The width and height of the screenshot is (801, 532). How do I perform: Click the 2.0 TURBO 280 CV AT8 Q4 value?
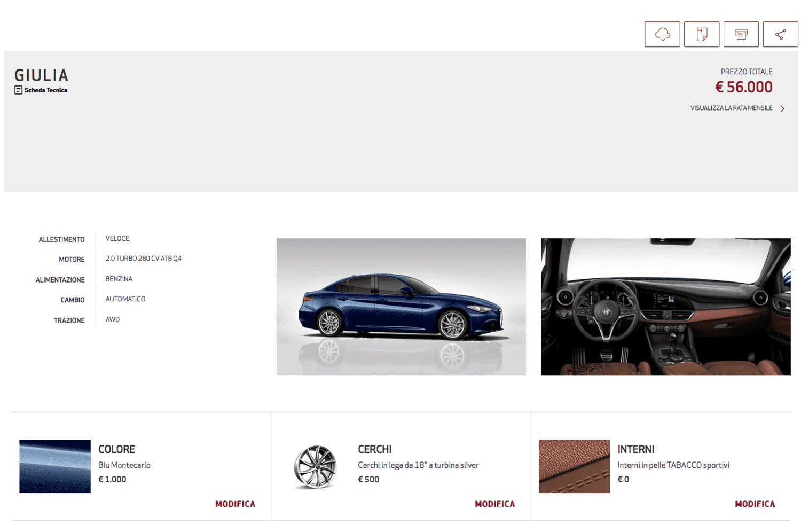pyautogui.click(x=144, y=259)
